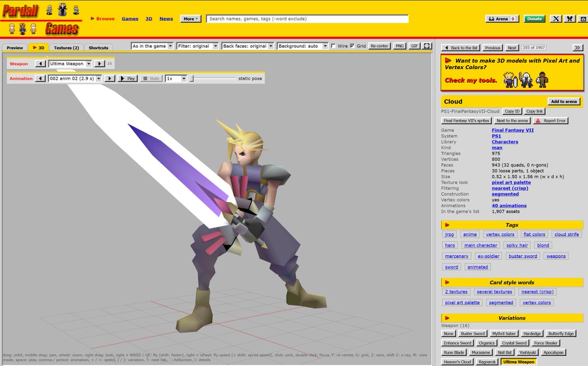
Task: Open the X (Twitter) social icon
Action: click(556, 19)
